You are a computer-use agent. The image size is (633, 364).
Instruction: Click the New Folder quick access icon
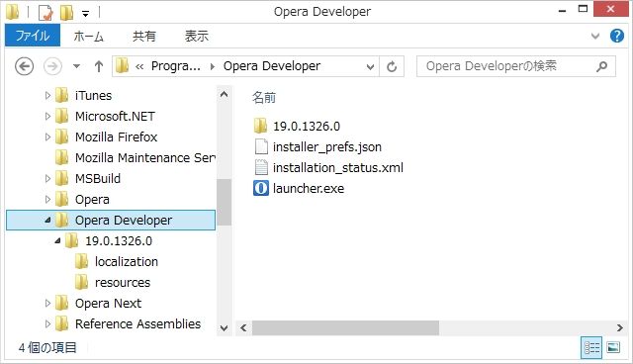tap(66, 13)
